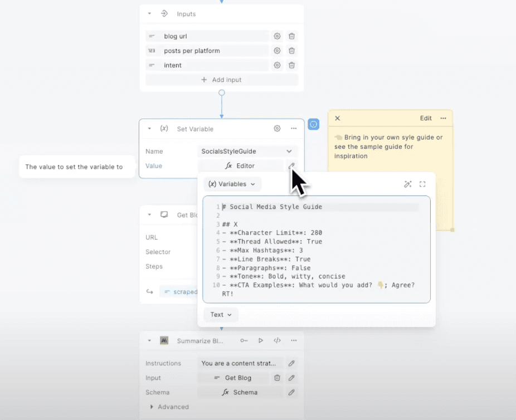Open settings for blog url input
The height and width of the screenshot is (420, 516).
277,36
